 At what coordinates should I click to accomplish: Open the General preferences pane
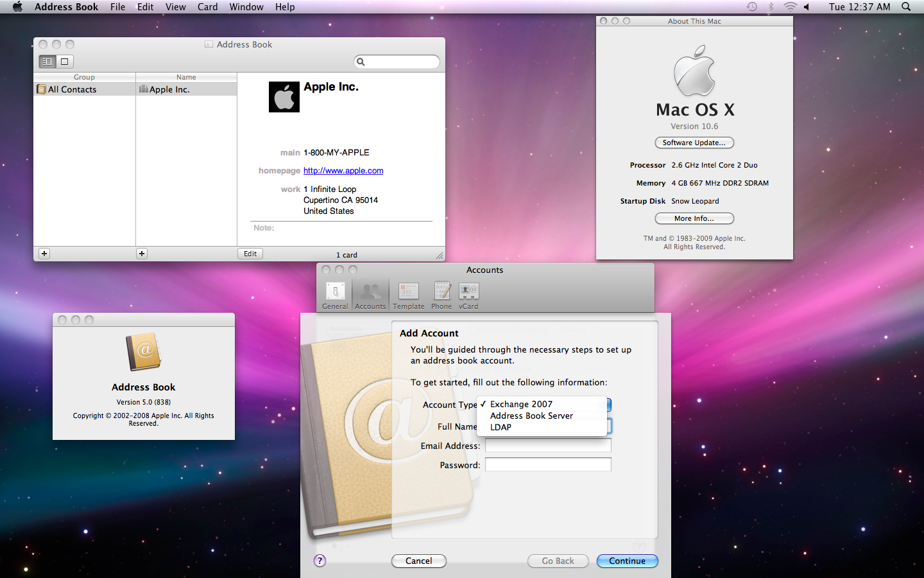pos(335,296)
